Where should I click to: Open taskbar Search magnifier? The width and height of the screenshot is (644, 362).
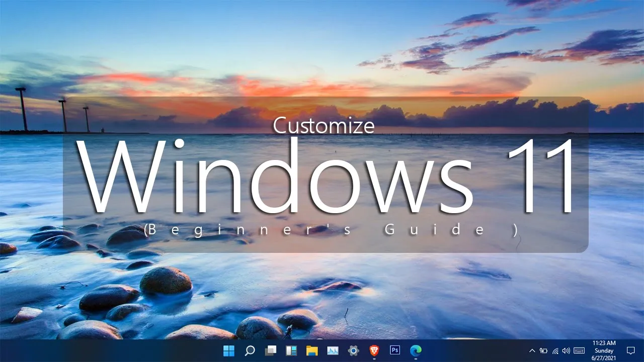[x=250, y=350]
